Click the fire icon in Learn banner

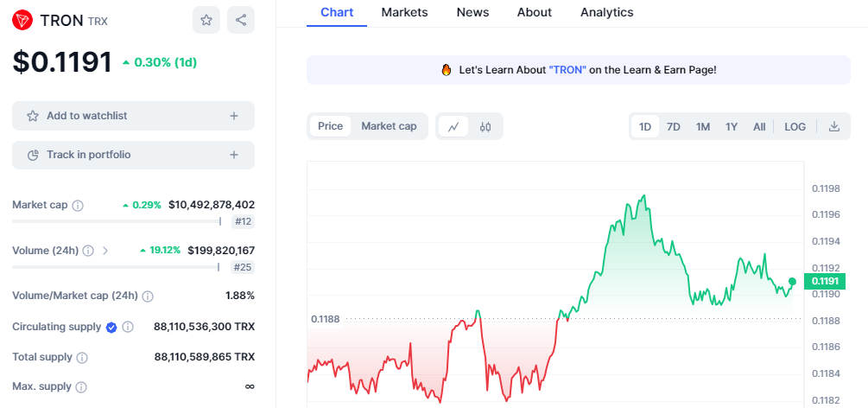[x=447, y=70]
